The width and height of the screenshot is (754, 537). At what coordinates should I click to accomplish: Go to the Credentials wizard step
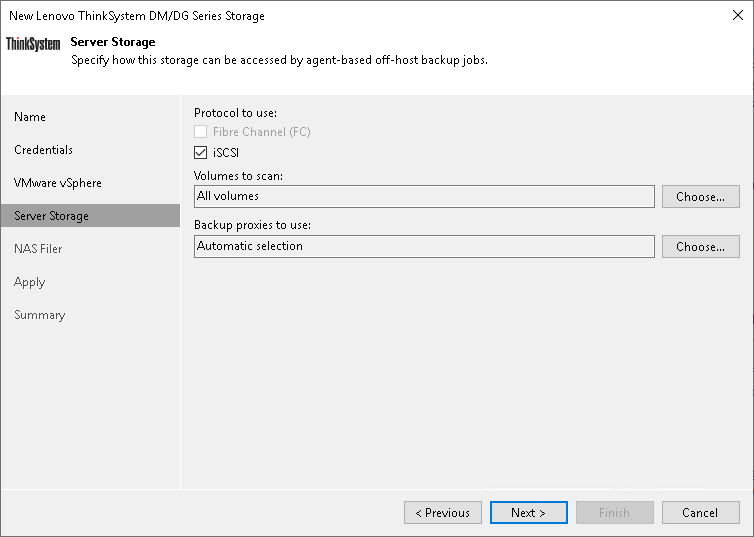(43, 150)
